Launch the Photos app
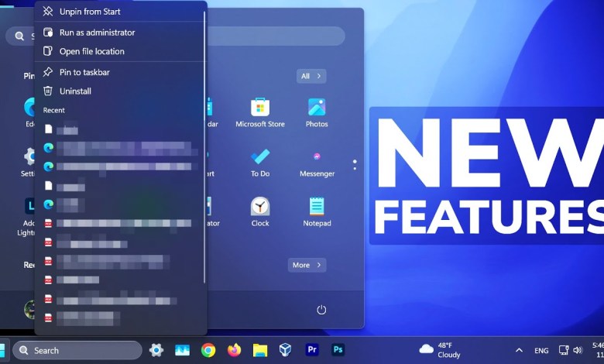The height and width of the screenshot is (364, 604). point(317,112)
